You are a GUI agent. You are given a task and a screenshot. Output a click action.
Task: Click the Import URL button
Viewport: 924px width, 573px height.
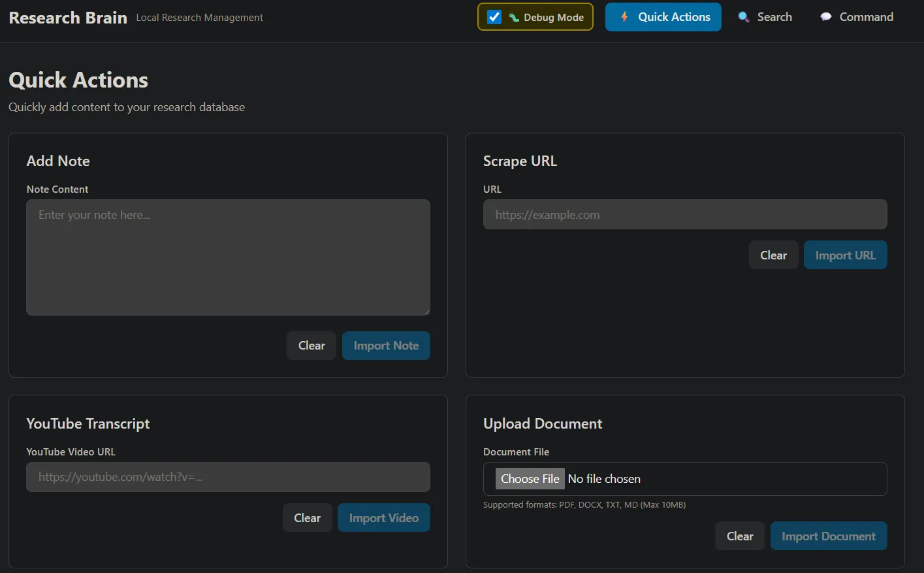coord(845,255)
